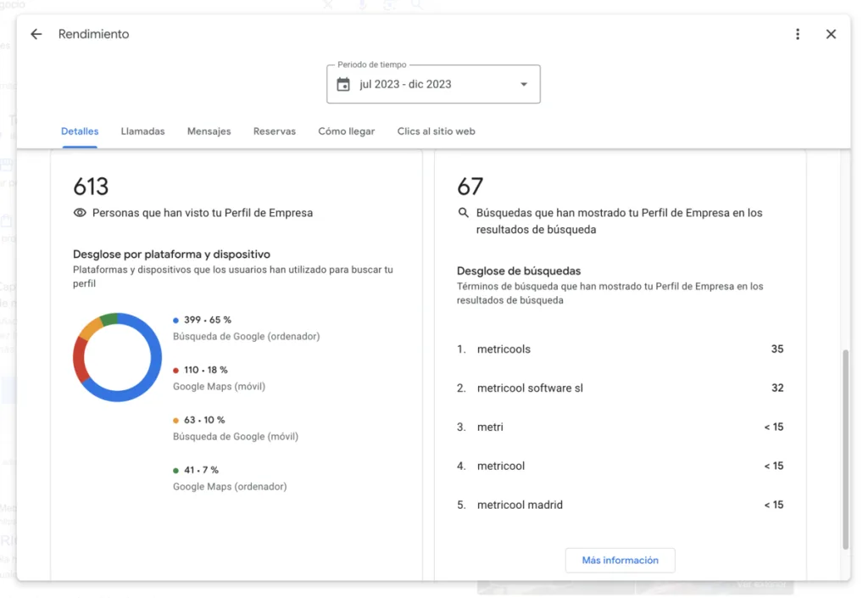Image resolution: width=868 pixels, height=598 pixels.
Task: Click the 'Desglose por plataforma y dispositivo' heading
Action: click(171, 254)
